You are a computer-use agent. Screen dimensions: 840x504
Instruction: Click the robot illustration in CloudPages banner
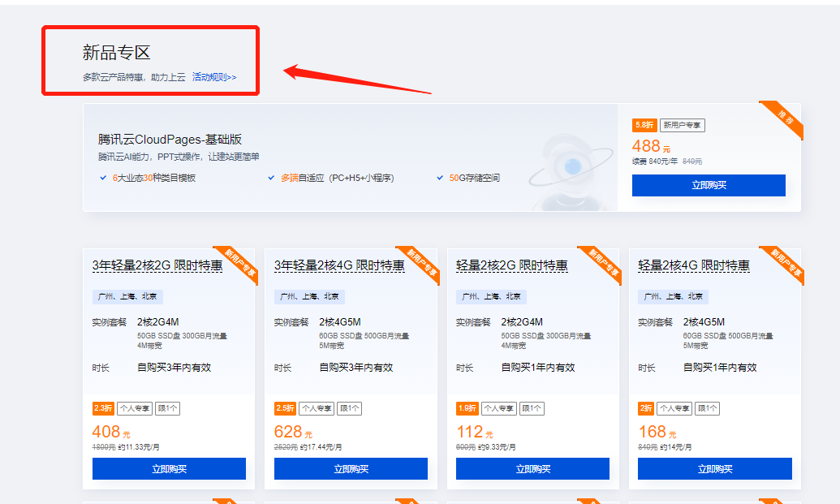point(571,171)
